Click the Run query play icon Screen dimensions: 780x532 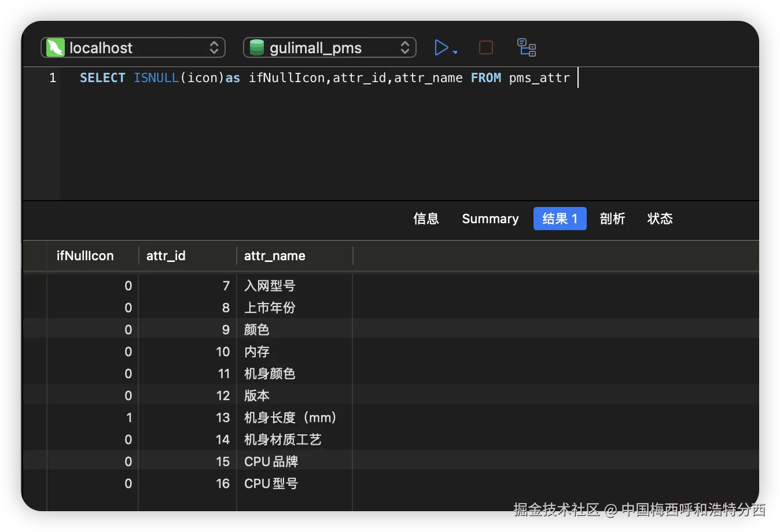[x=441, y=47]
